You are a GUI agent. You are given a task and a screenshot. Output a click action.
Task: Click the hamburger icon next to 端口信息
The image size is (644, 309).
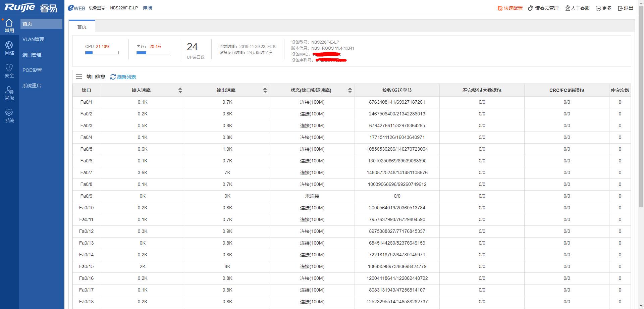pos(79,77)
